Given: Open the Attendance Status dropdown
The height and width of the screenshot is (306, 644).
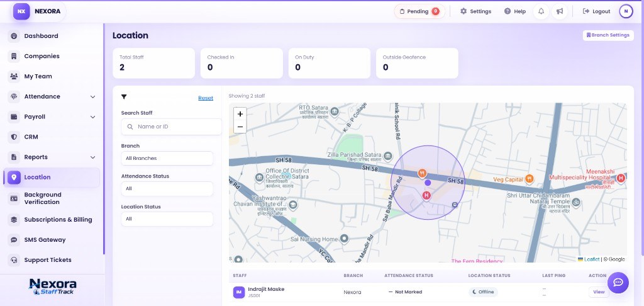Looking at the screenshot, I should click(167, 188).
